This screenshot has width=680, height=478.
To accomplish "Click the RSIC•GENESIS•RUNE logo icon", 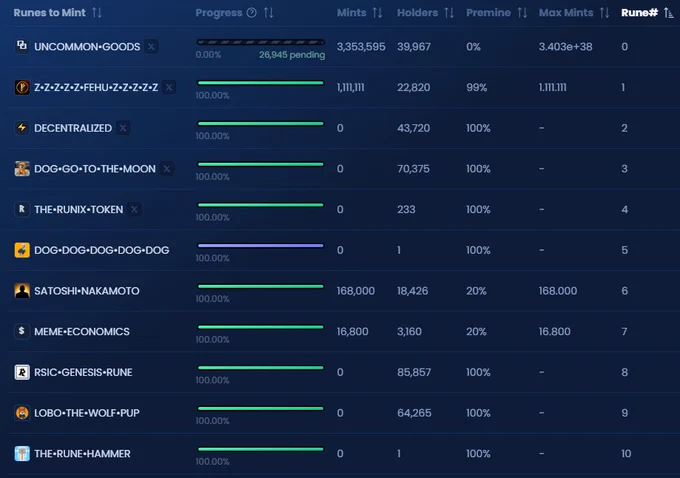I will tap(22, 372).
